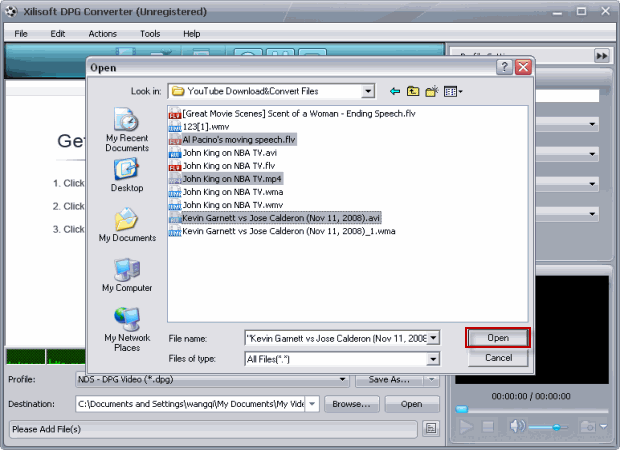Open the Tools menu
This screenshot has height=450, width=620.
pyautogui.click(x=150, y=34)
